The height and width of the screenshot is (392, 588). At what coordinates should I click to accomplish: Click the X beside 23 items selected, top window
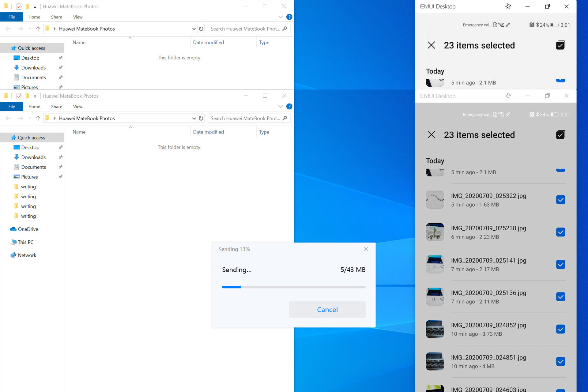[x=431, y=45]
